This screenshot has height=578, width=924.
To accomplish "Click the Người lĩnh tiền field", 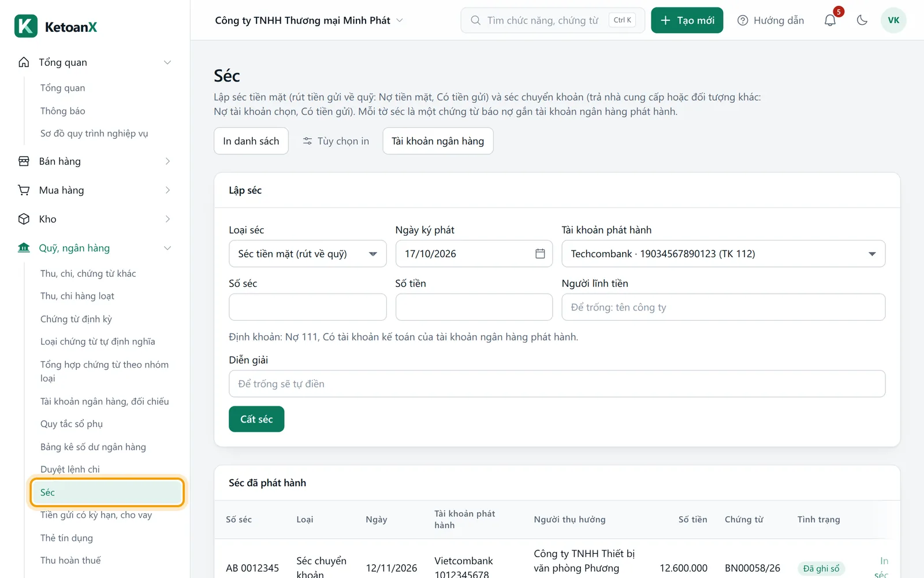I will pyautogui.click(x=723, y=307).
